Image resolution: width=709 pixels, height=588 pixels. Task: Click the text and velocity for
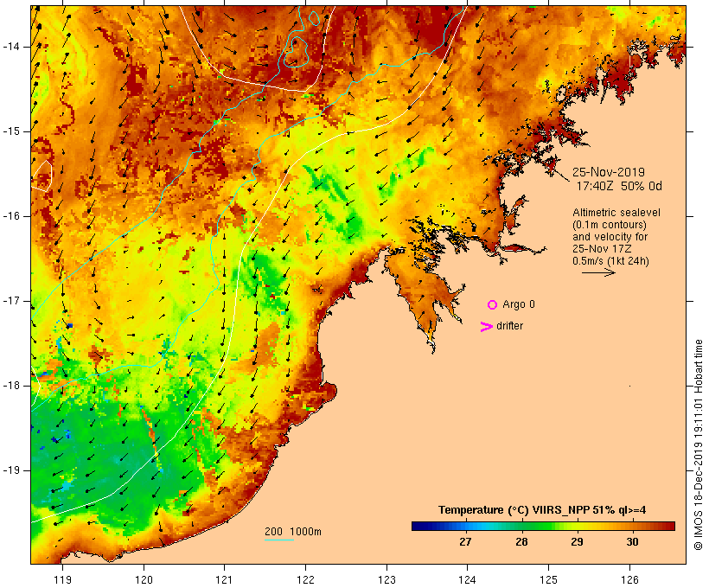click(x=610, y=237)
